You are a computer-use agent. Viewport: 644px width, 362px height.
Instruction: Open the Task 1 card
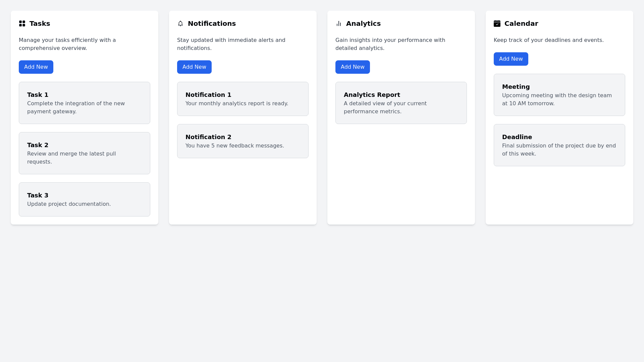click(x=85, y=103)
